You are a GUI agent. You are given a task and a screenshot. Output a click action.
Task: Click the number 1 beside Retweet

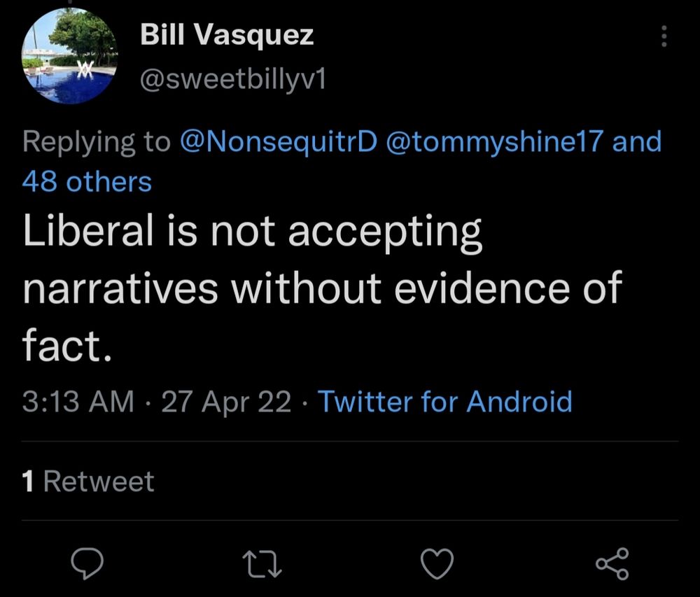29,481
